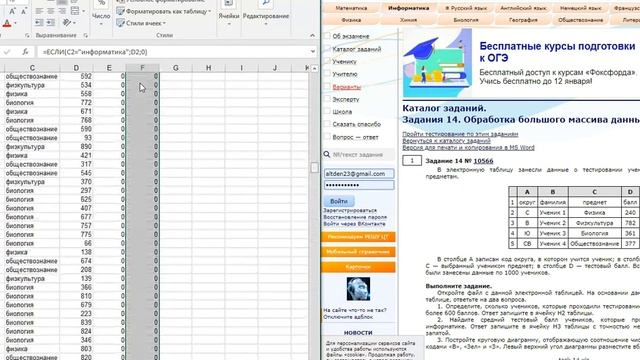Click the Войти login button

pyautogui.click(x=339, y=201)
